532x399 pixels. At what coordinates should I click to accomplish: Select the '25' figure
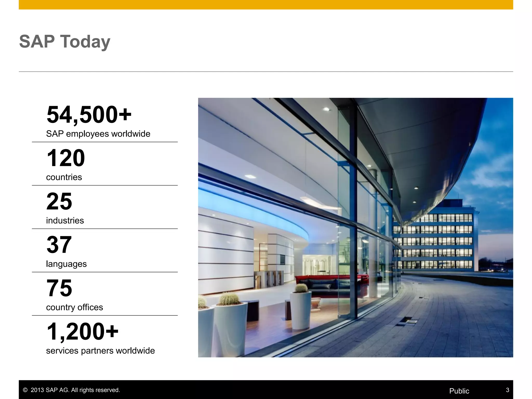coord(59,201)
